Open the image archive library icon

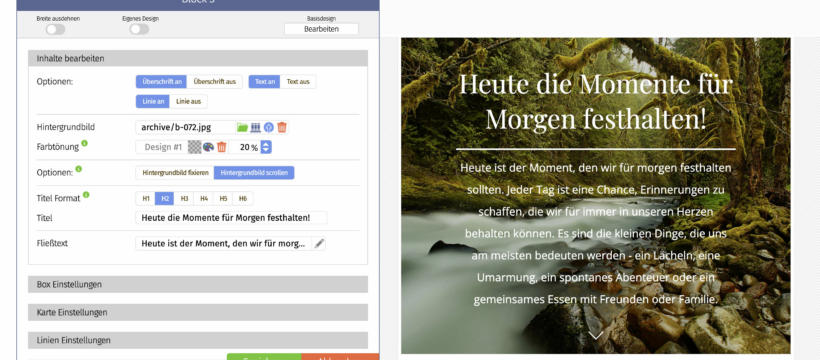click(255, 127)
